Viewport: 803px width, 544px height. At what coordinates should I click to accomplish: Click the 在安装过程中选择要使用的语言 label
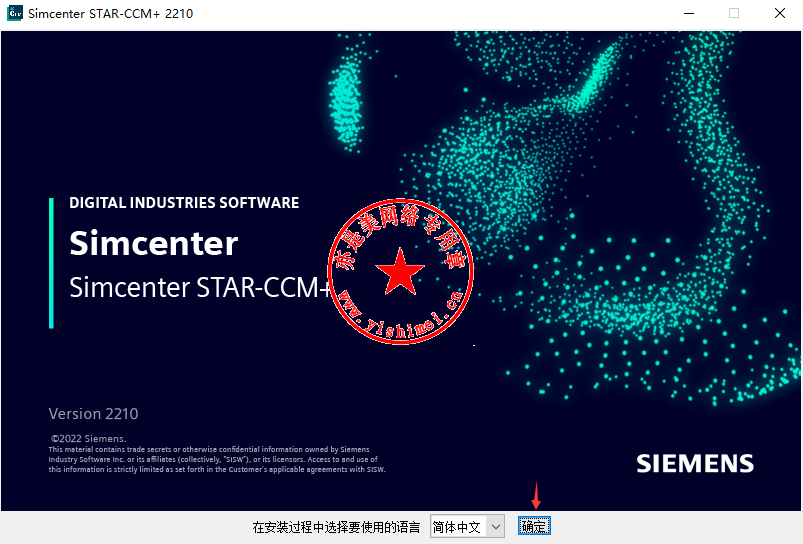point(336,527)
